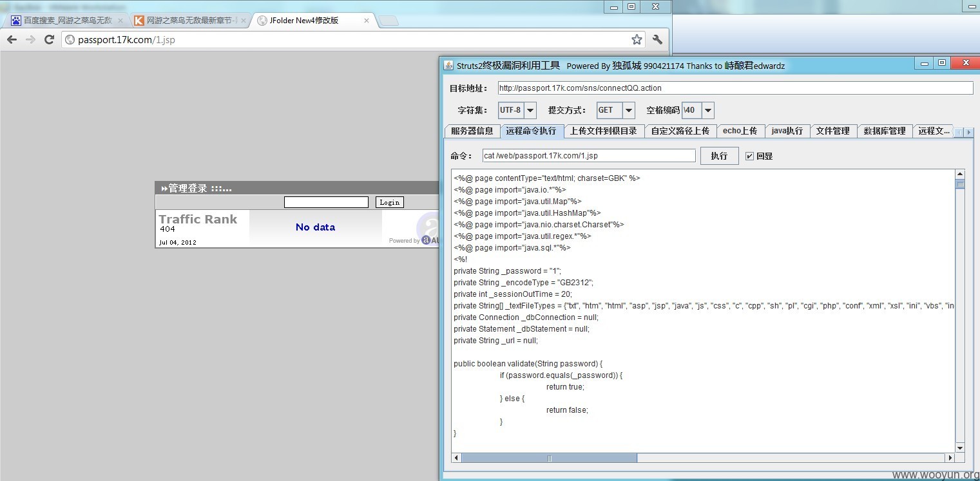This screenshot has width=980, height=481.
Task: Click the Java icon in the Struts2 title bar
Action: coord(448,65)
